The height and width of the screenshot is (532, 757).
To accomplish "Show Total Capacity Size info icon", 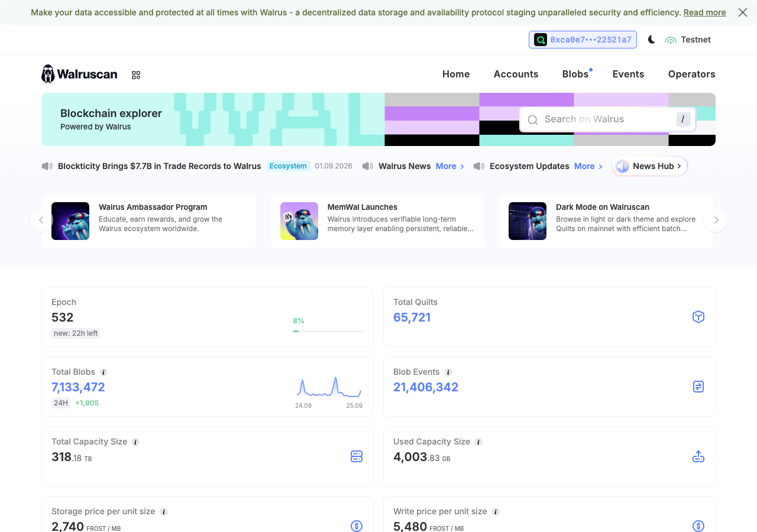I will pos(135,442).
